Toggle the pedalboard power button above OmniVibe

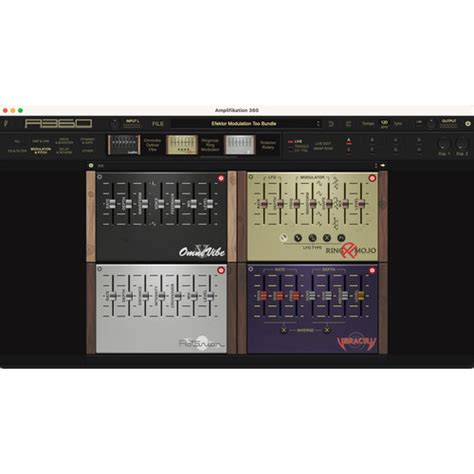(91, 165)
